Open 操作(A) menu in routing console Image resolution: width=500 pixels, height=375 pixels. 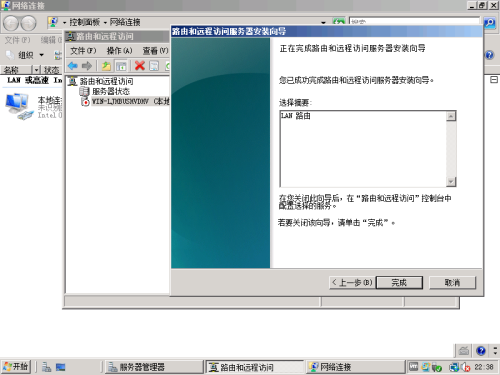pyautogui.click(x=119, y=51)
